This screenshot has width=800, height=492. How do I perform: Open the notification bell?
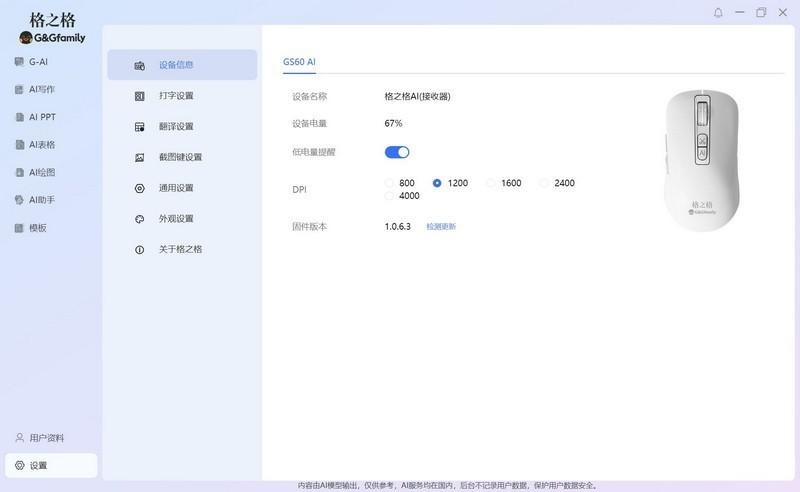(718, 13)
